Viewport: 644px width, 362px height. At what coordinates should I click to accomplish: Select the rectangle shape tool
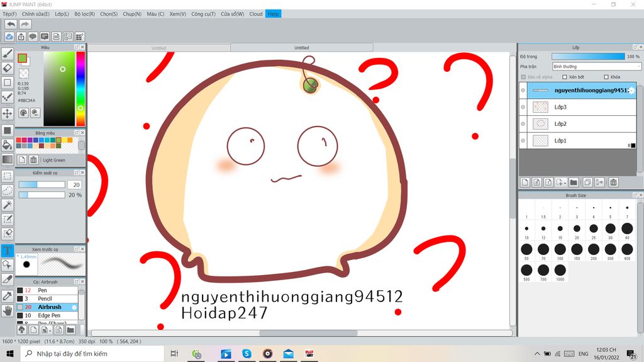[x=8, y=82]
